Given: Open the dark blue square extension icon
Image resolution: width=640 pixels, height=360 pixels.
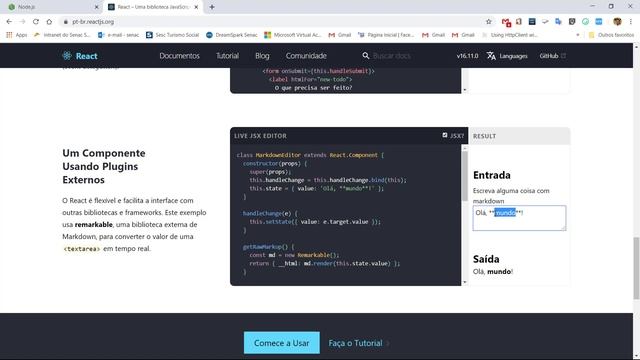Looking at the screenshot, I should click(x=532, y=22).
